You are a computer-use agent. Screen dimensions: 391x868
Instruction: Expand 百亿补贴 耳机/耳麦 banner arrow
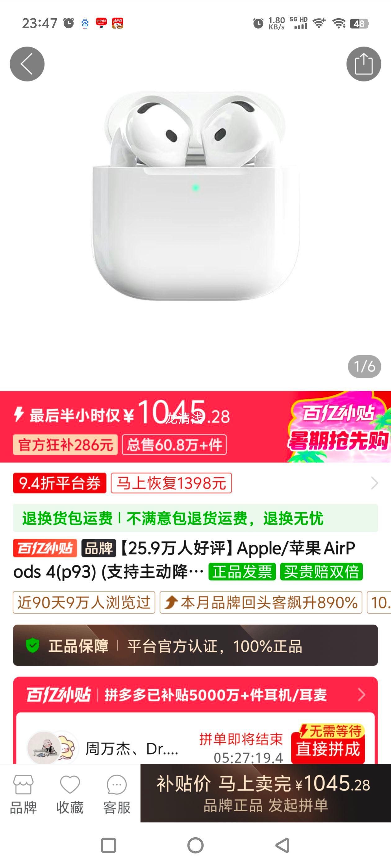click(x=362, y=694)
